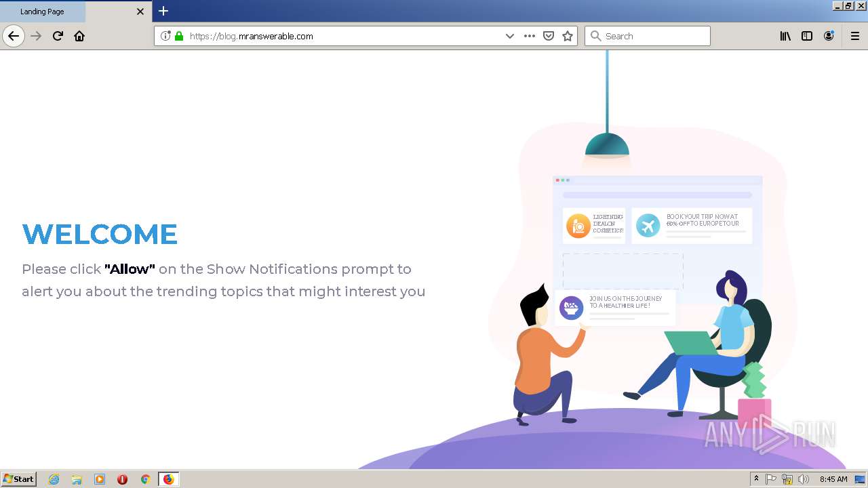Open network status tray icon
This screenshot has width=868, height=488.
(x=787, y=479)
